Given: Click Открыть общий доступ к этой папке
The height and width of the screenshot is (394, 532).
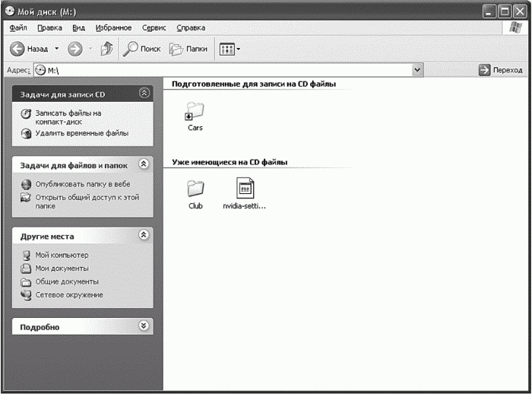Looking at the screenshot, I should pos(87,202).
